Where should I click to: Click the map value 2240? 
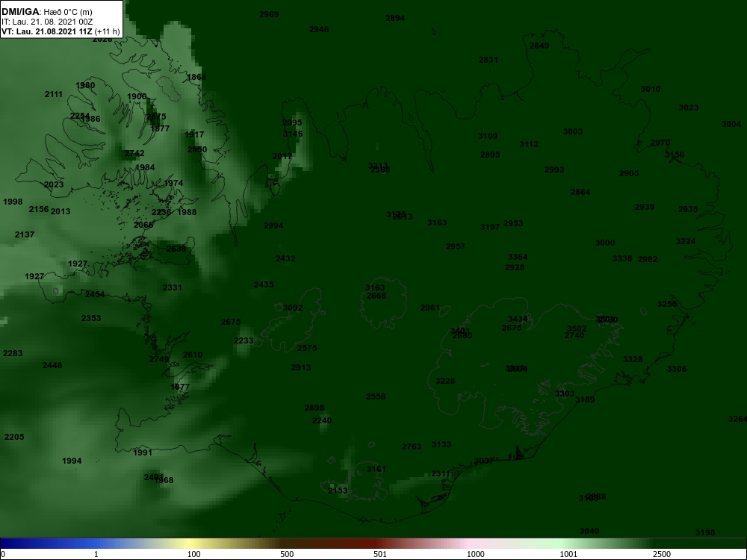click(x=322, y=420)
